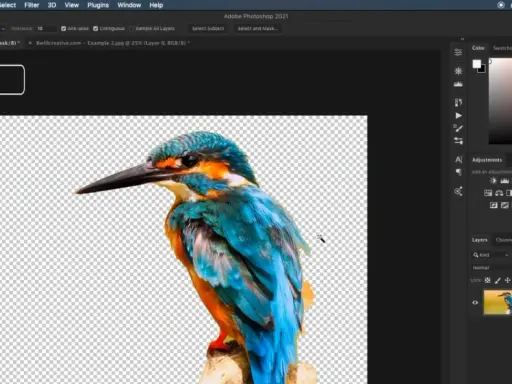Open the Brush Settings panel icon
The width and height of the screenshot is (512, 384).
pos(458,102)
